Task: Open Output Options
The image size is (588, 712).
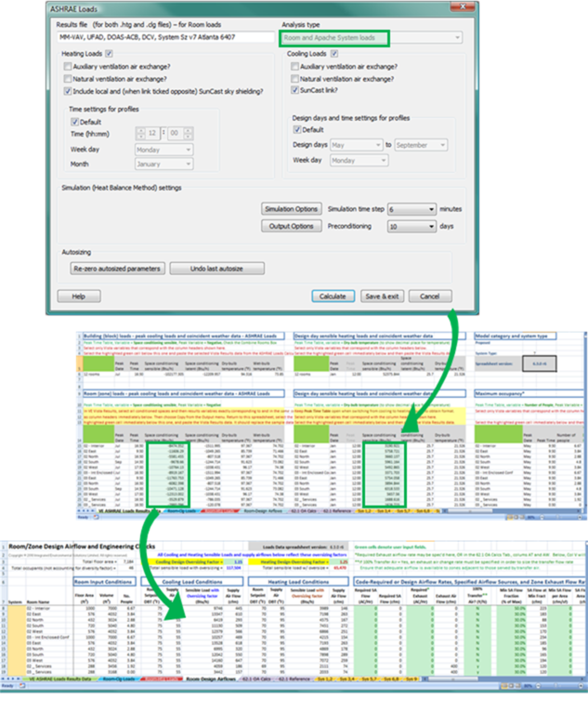Action: (x=293, y=226)
